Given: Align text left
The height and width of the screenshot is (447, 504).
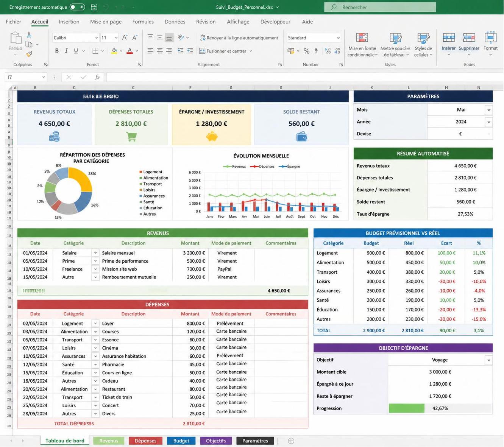Looking at the screenshot, I should click(x=150, y=51).
